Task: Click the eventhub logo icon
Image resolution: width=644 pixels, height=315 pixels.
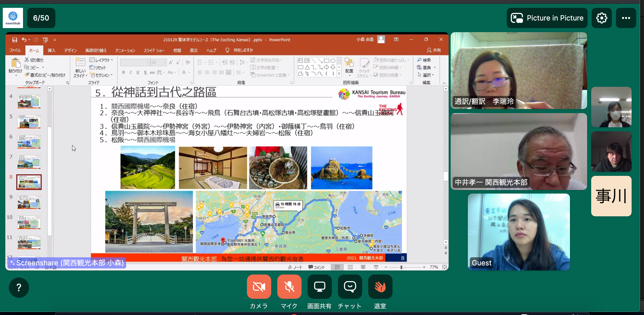Action: (x=13, y=18)
